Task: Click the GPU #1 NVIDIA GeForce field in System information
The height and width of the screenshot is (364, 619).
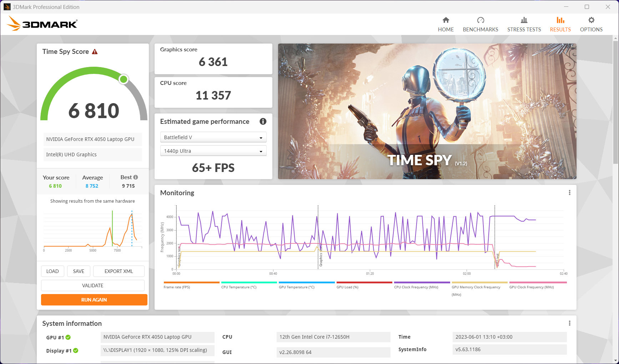Action: [x=157, y=337]
